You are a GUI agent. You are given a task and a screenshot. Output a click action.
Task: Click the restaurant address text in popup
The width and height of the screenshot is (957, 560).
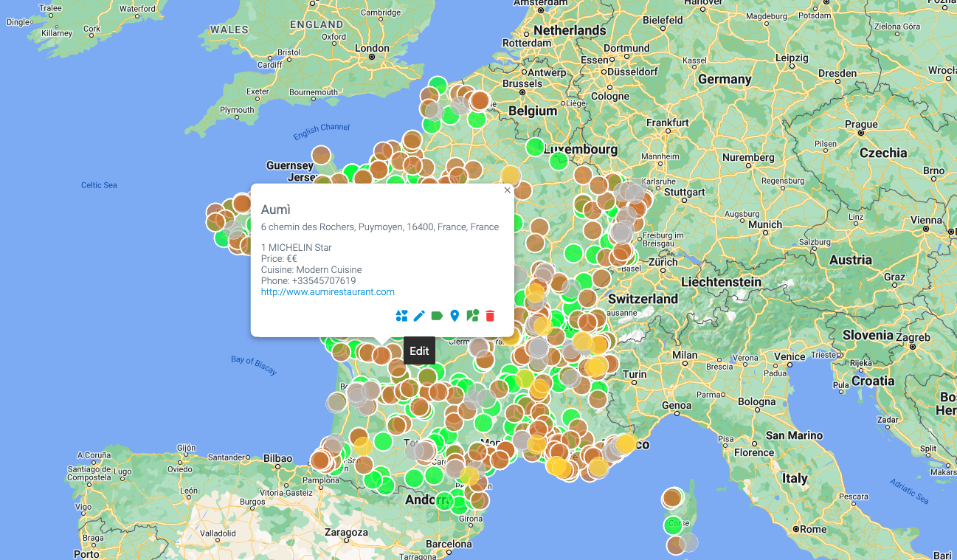click(380, 227)
